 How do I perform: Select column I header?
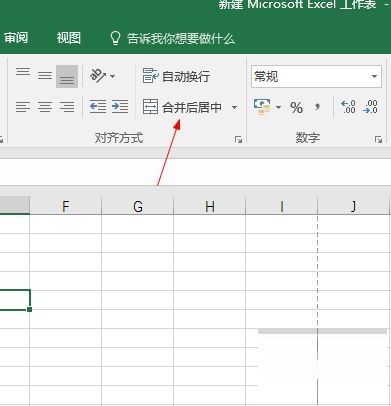pos(282,205)
